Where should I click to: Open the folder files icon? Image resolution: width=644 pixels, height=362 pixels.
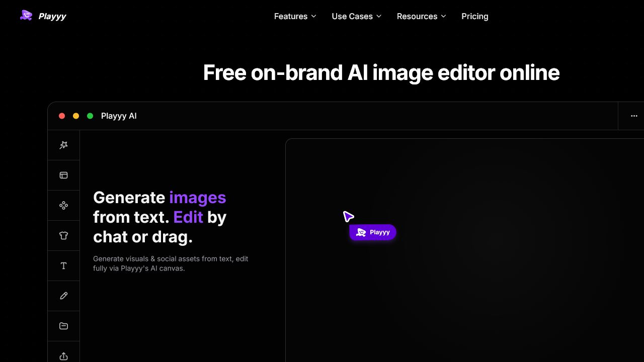(63, 326)
